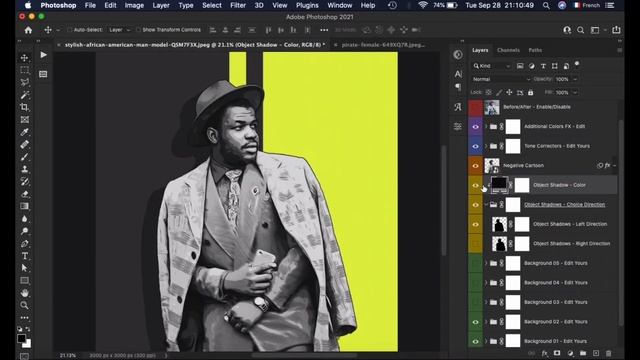Viewport: 640px width, 360px height.
Task: Click the add layer mask icon
Action: 557,353
